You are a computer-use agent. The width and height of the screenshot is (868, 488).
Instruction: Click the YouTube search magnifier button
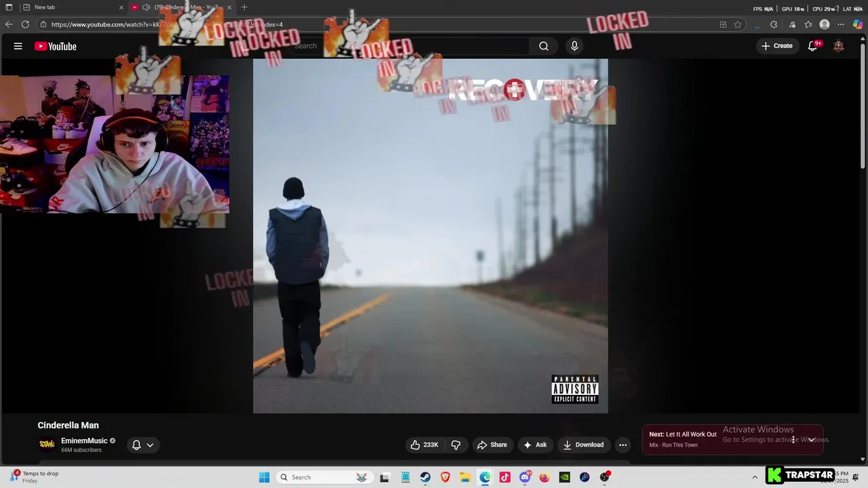tap(544, 46)
